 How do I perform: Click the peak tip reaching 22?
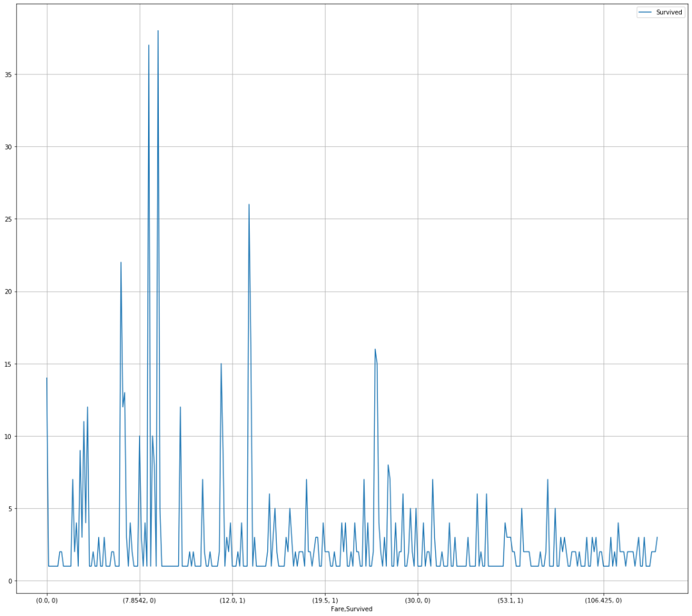click(x=121, y=262)
